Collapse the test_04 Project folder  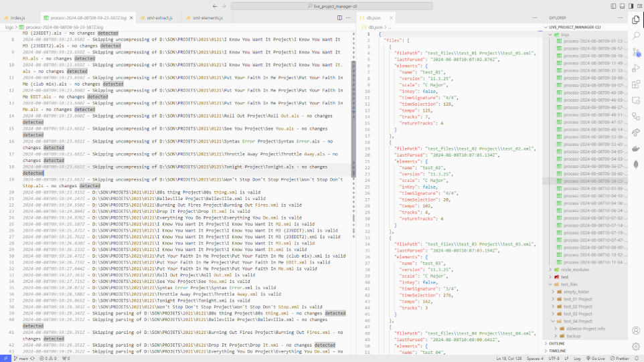(585, 321)
